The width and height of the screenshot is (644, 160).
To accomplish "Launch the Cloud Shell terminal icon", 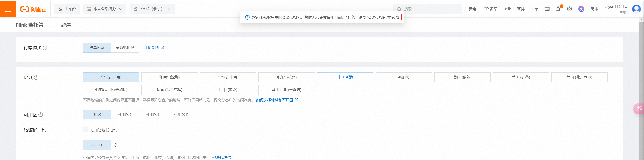I will (x=547, y=9).
